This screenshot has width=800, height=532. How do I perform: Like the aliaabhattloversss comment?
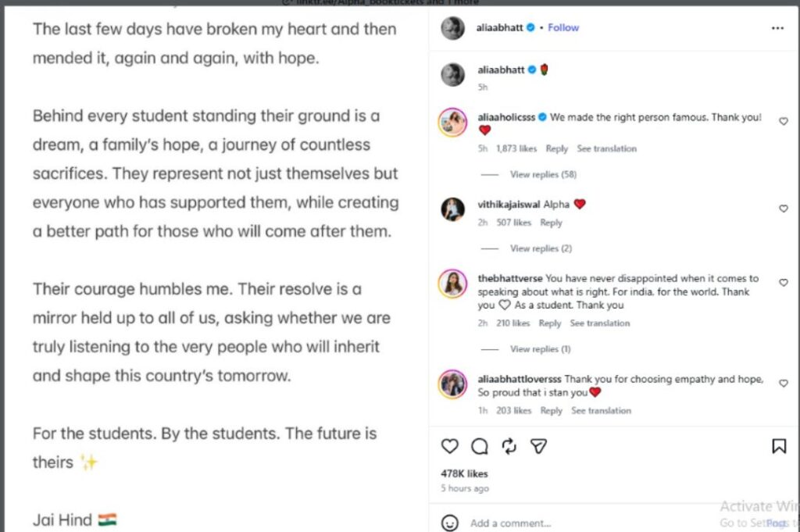pyautogui.click(x=783, y=383)
